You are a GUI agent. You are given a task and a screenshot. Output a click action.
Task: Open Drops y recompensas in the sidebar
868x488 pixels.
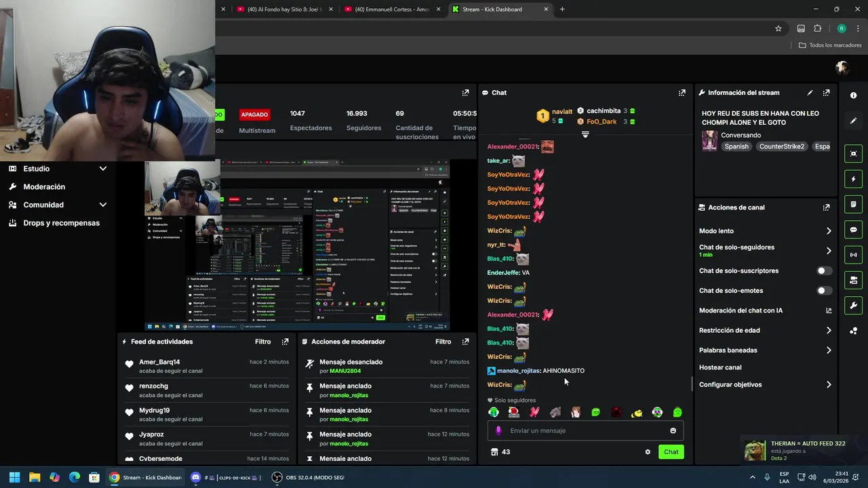pyautogui.click(x=61, y=223)
